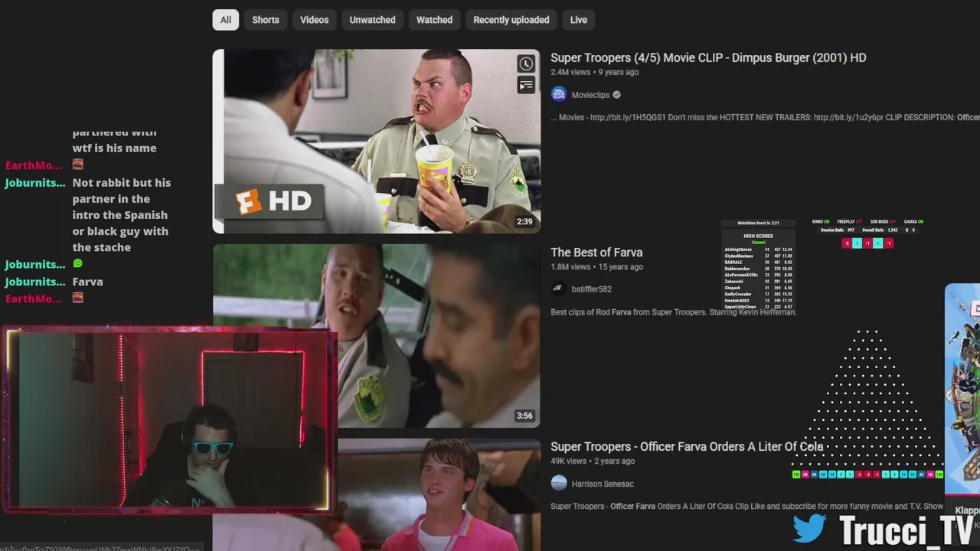The image size is (980, 551).
Task: Click the 'Farva' chat message
Action: [87, 282]
